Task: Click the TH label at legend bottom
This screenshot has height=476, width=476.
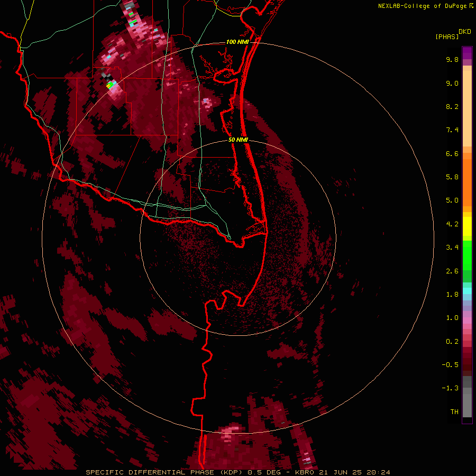Action: (454, 412)
